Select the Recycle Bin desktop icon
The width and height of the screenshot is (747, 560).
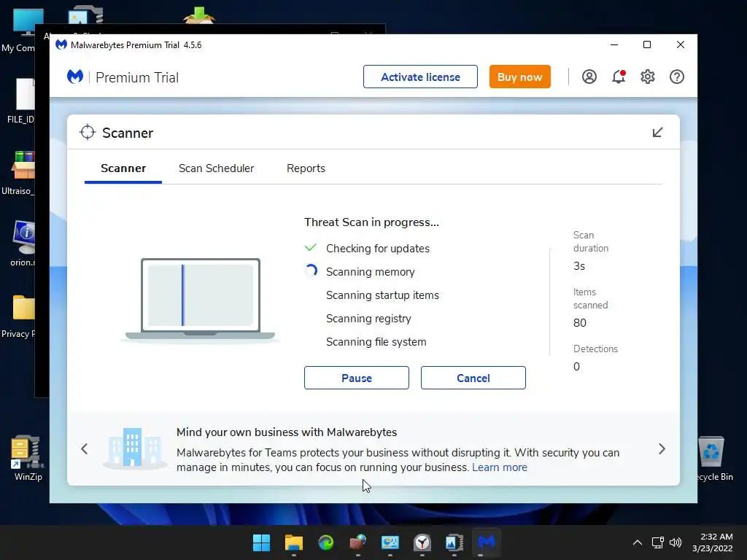[x=712, y=457]
